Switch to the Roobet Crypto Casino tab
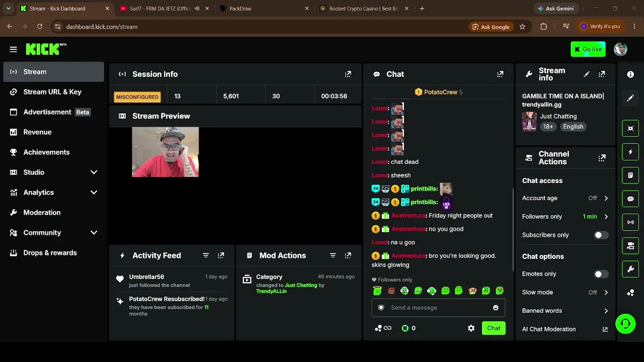Image resolution: width=644 pixels, height=362 pixels. [365, 9]
